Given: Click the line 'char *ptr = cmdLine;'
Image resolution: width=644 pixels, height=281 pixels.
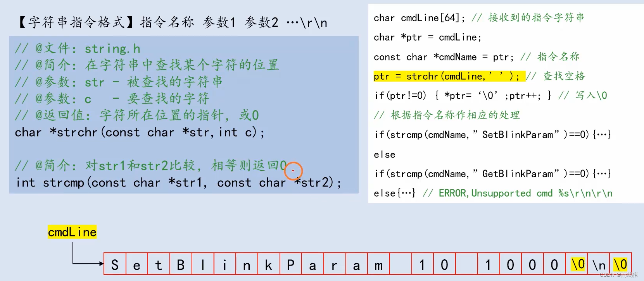Looking at the screenshot, I should (x=427, y=37).
